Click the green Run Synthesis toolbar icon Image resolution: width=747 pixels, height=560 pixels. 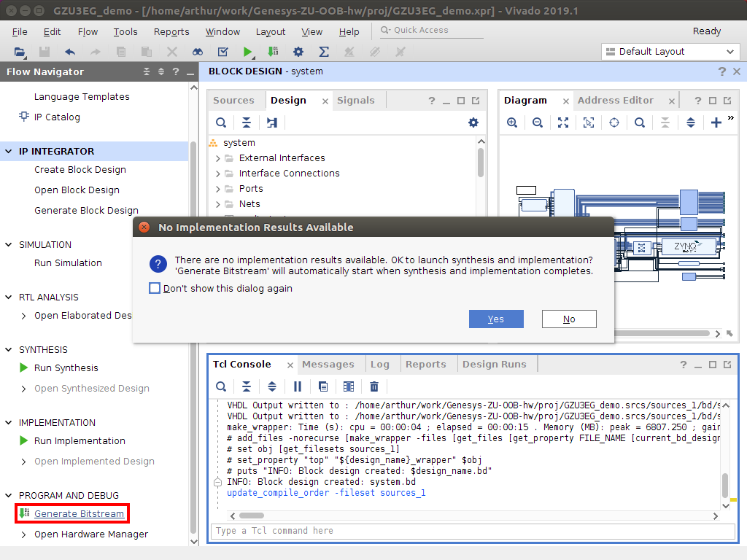[x=247, y=52]
